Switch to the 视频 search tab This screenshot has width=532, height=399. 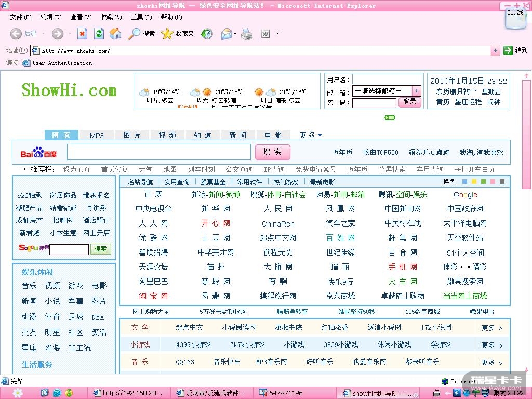pos(167,135)
